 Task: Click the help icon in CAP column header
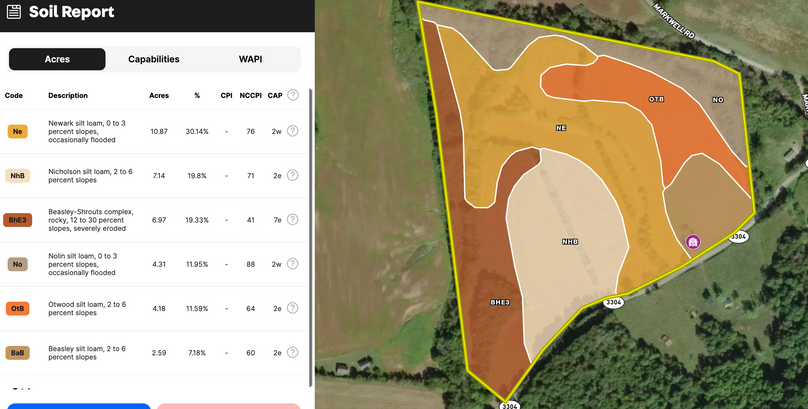(x=293, y=95)
